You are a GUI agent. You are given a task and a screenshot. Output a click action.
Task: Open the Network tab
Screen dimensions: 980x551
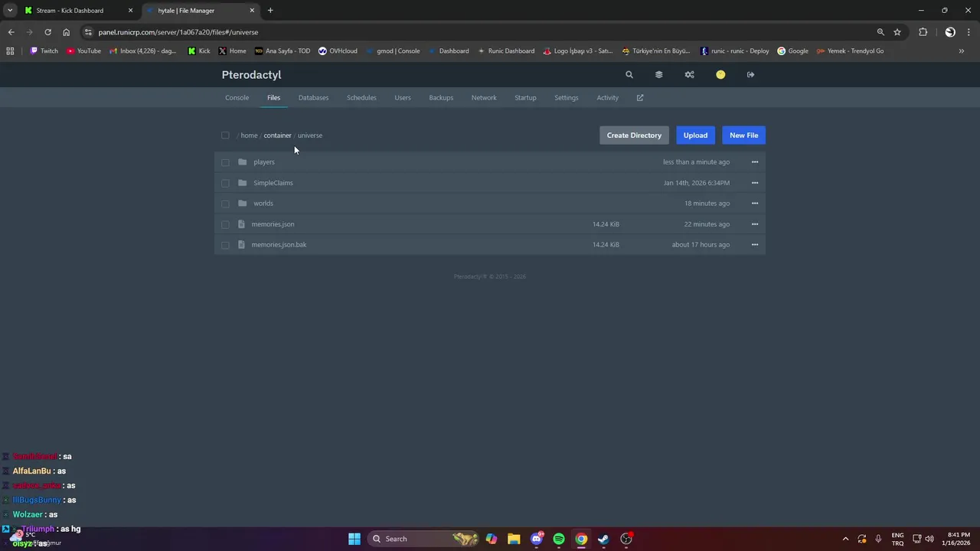(484, 98)
